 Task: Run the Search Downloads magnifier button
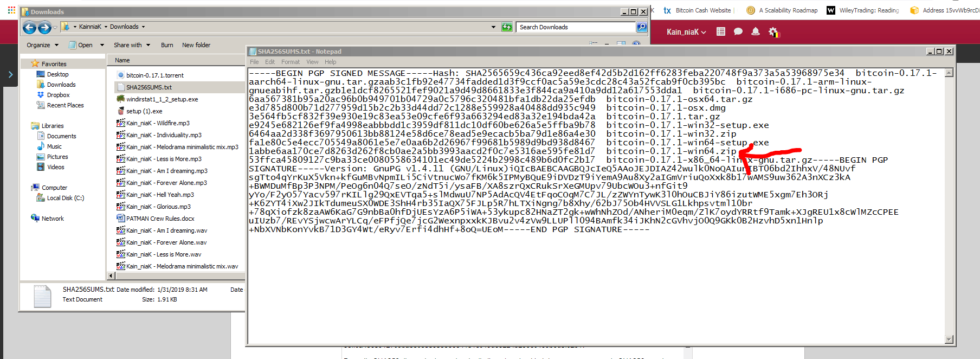(642, 27)
